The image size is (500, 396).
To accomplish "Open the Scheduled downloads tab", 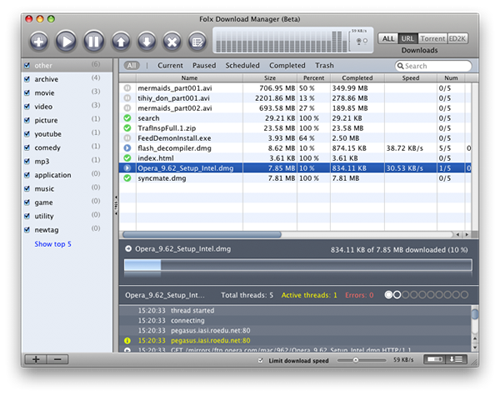I will (x=242, y=65).
